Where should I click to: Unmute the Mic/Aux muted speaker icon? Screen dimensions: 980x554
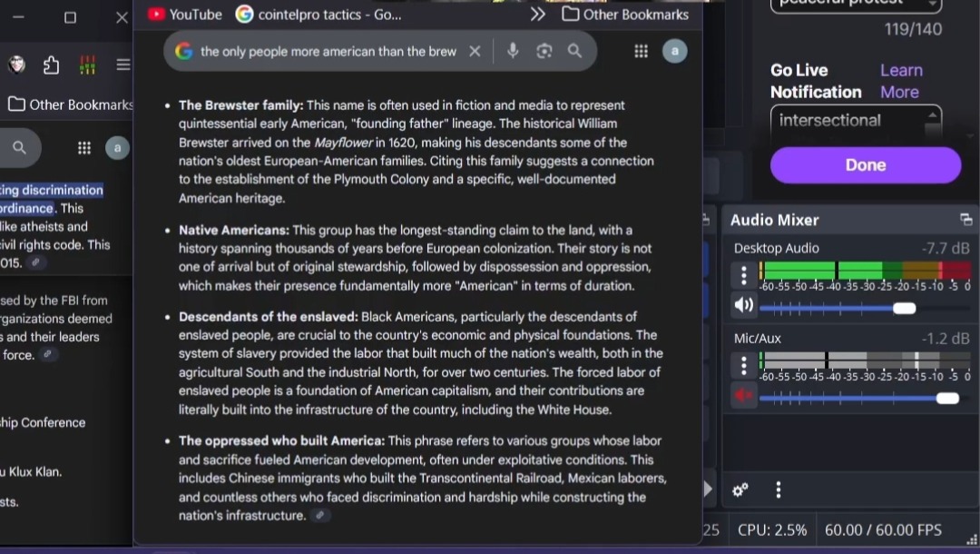744,395
